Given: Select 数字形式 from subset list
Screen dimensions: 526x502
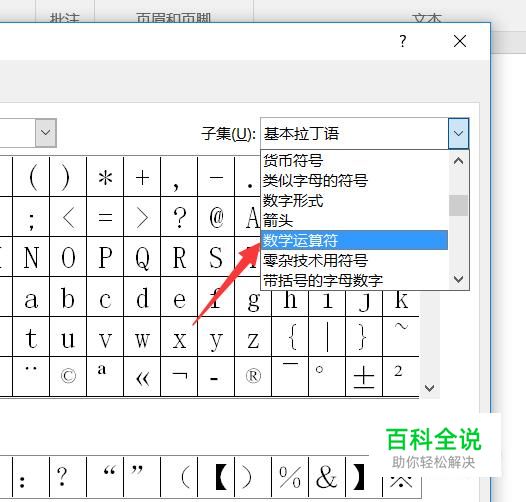Looking at the screenshot, I should coord(354,201).
